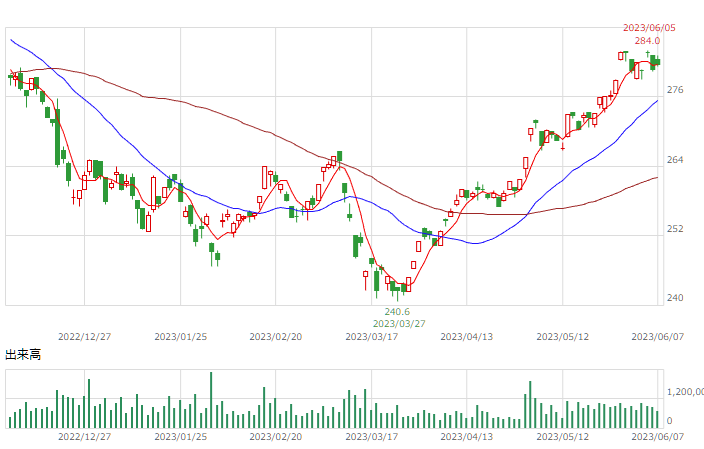Click the 252 price axis label
This screenshot has width=704, height=449.
(x=675, y=229)
